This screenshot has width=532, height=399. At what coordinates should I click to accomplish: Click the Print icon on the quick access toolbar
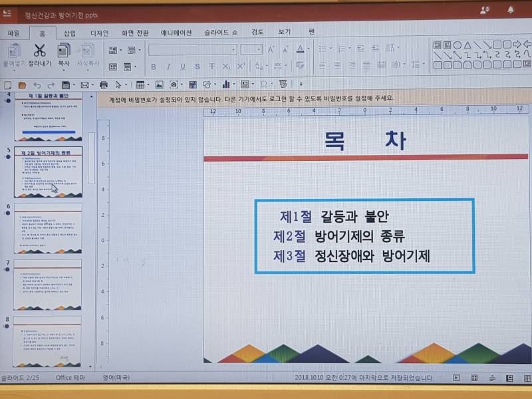(104, 85)
